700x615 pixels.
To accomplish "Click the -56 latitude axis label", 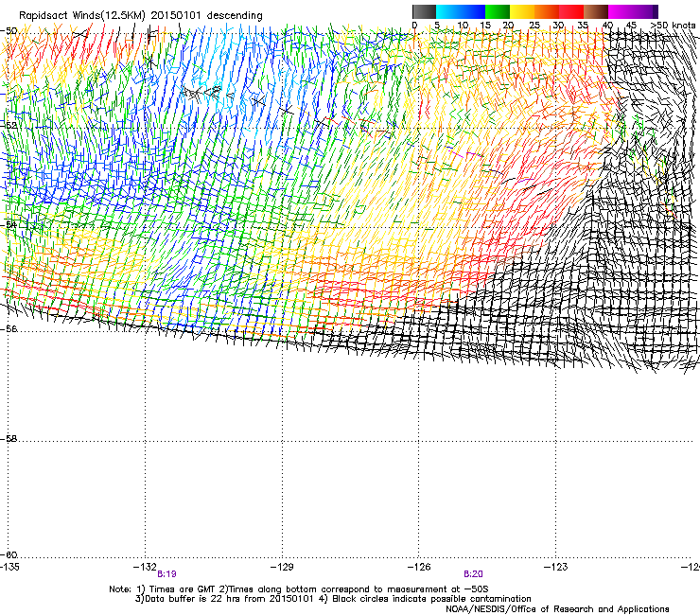I will (x=9, y=328).
